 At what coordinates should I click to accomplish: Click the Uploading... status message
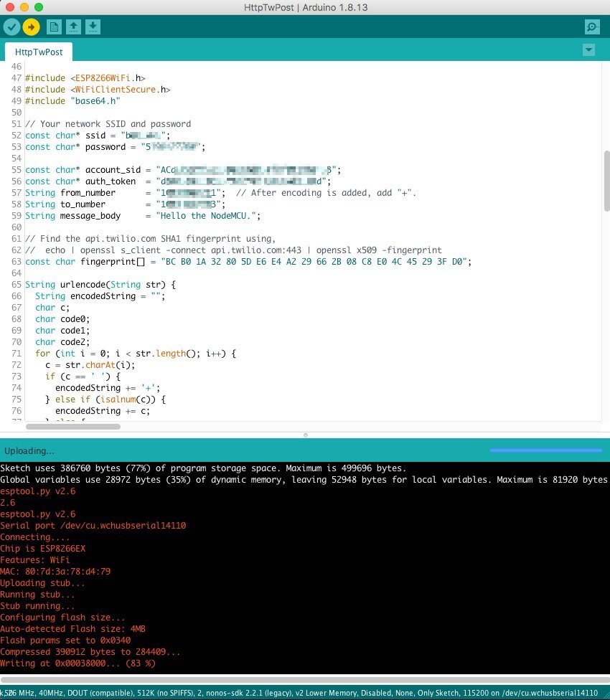click(x=29, y=450)
